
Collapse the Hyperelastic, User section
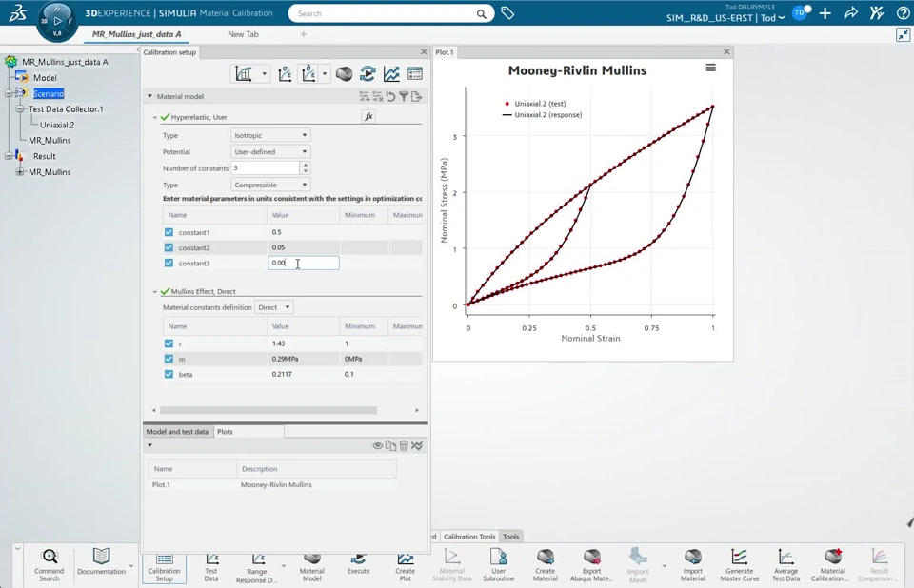155,117
